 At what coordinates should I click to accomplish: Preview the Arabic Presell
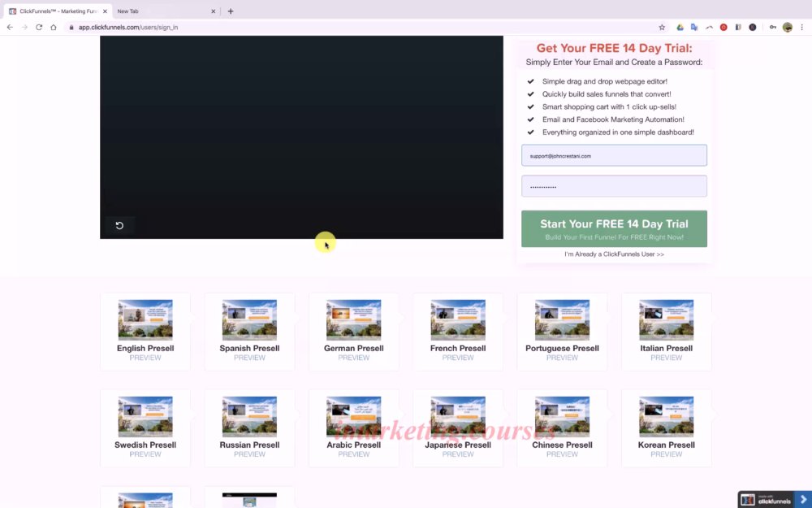354,454
